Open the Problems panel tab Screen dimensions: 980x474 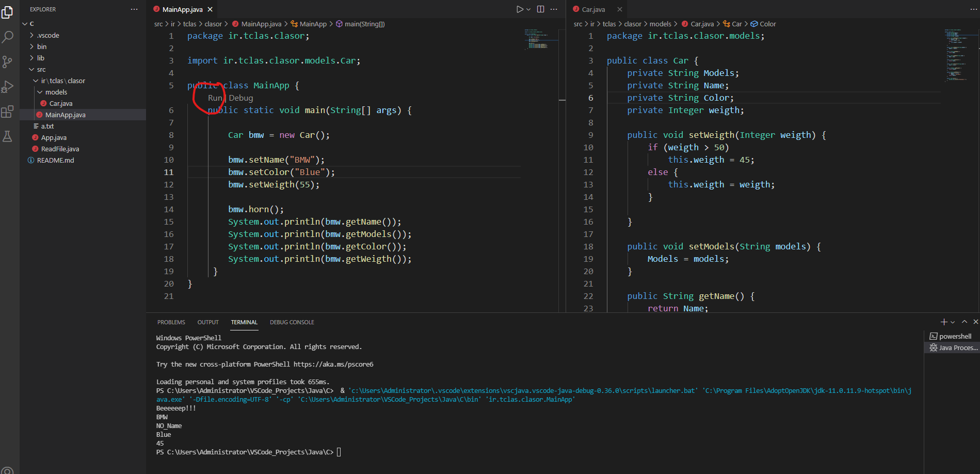[171, 322]
